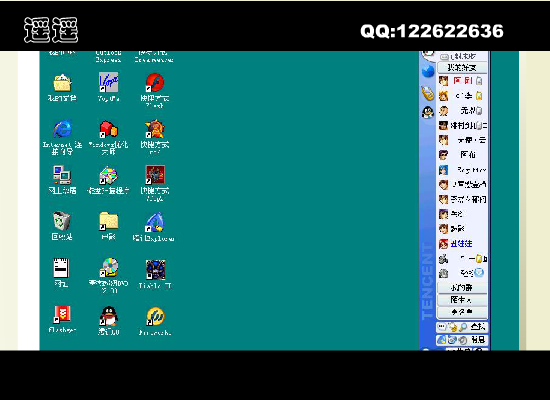Select the red-named contact at list top
Screen dimensions: 550x400
(x=462, y=81)
